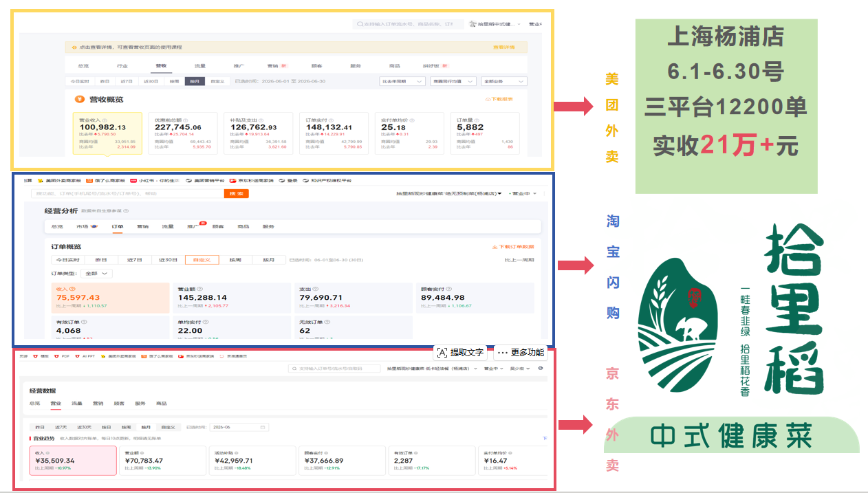Select the highlighted 收入 75,597.43 card
The height and width of the screenshot is (493, 868).
[x=110, y=298]
